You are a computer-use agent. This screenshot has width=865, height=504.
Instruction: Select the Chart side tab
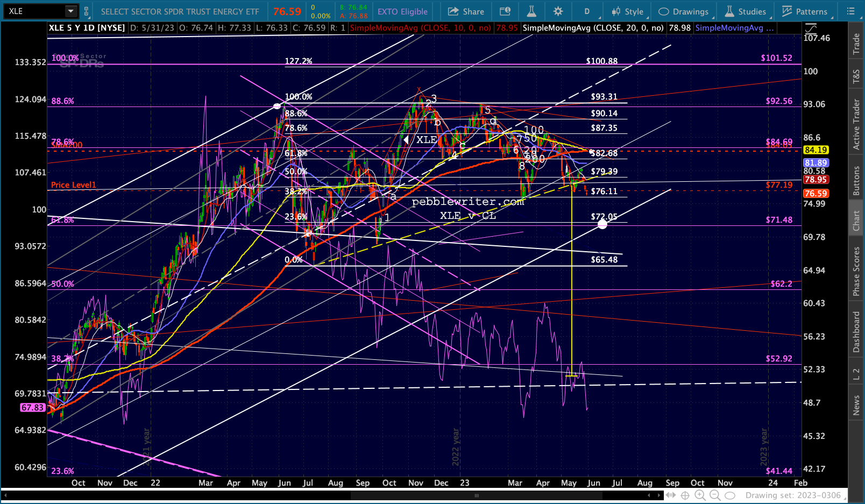coord(856,221)
